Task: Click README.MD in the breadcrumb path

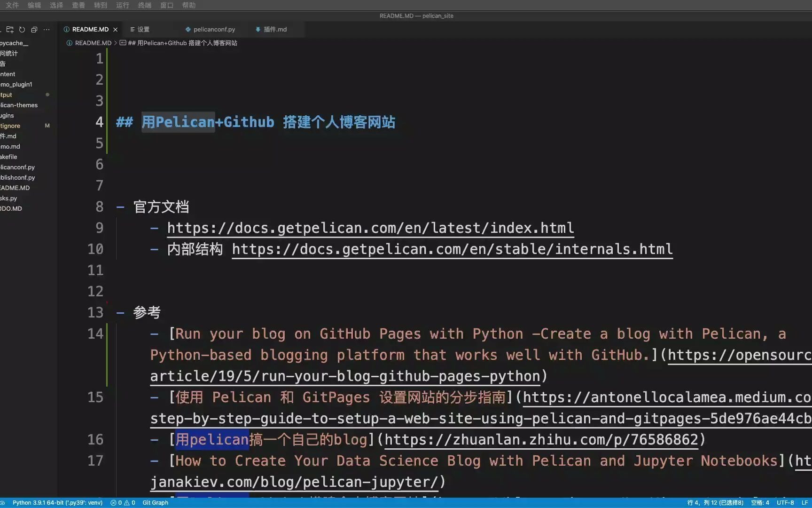Action: [93, 43]
